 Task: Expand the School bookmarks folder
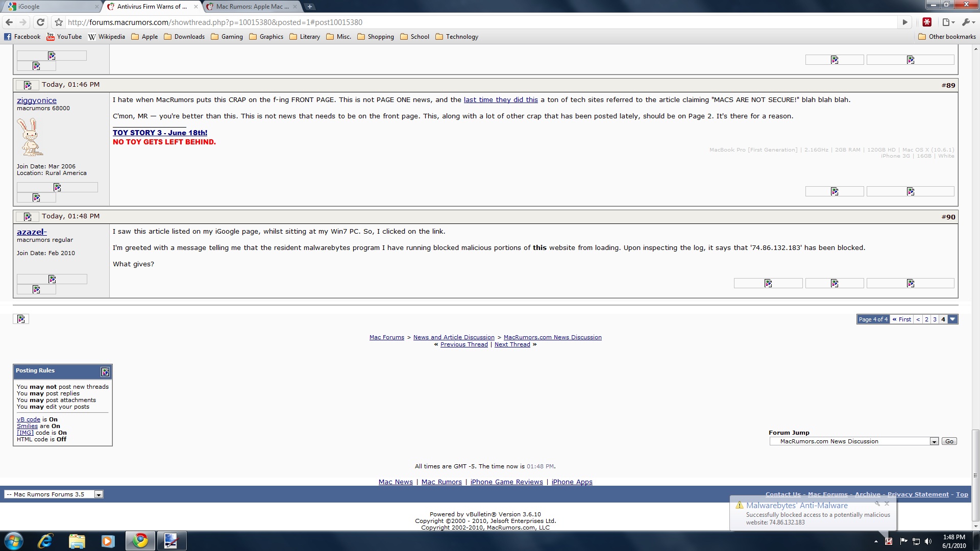coord(414,37)
